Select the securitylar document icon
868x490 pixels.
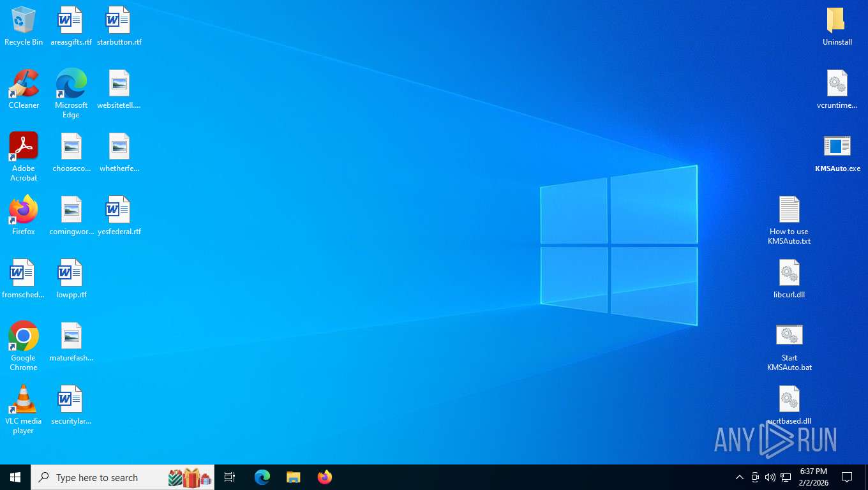point(71,405)
